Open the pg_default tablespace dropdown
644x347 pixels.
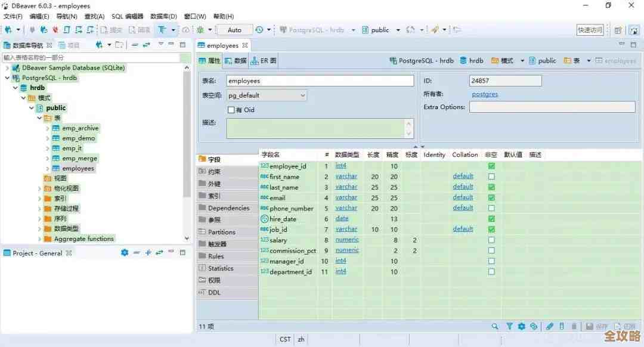(x=302, y=95)
